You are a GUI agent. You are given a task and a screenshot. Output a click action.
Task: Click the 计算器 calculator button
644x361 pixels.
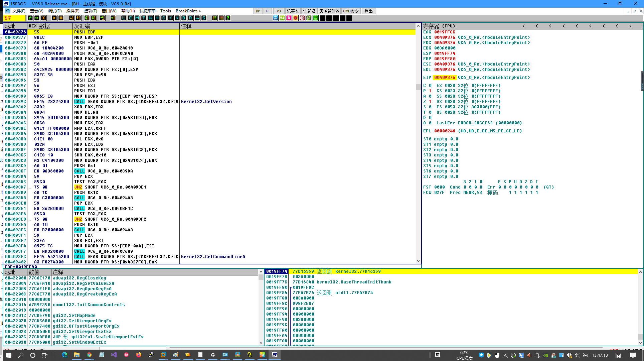click(309, 11)
